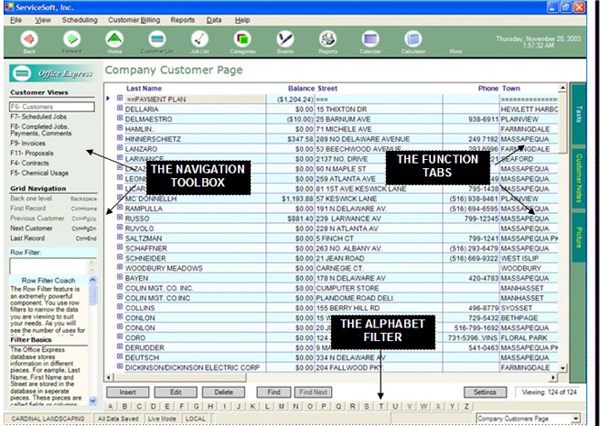Expand the RUSSO row
This screenshot has width=600, height=426.
(120, 217)
